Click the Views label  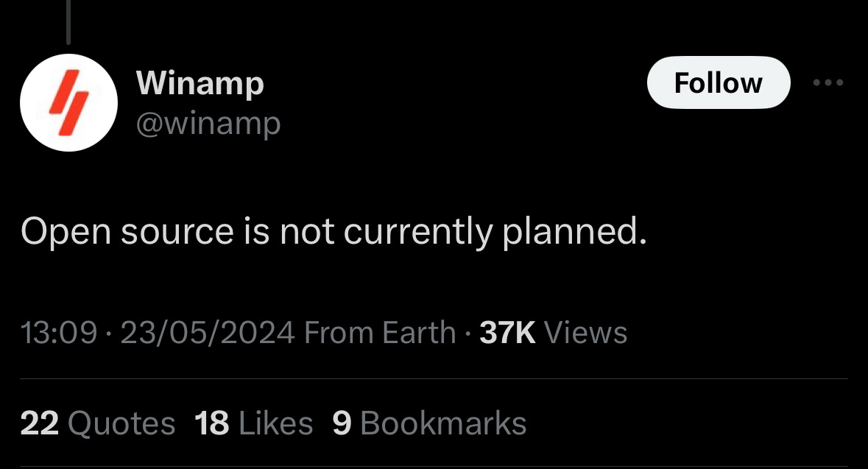585,333
